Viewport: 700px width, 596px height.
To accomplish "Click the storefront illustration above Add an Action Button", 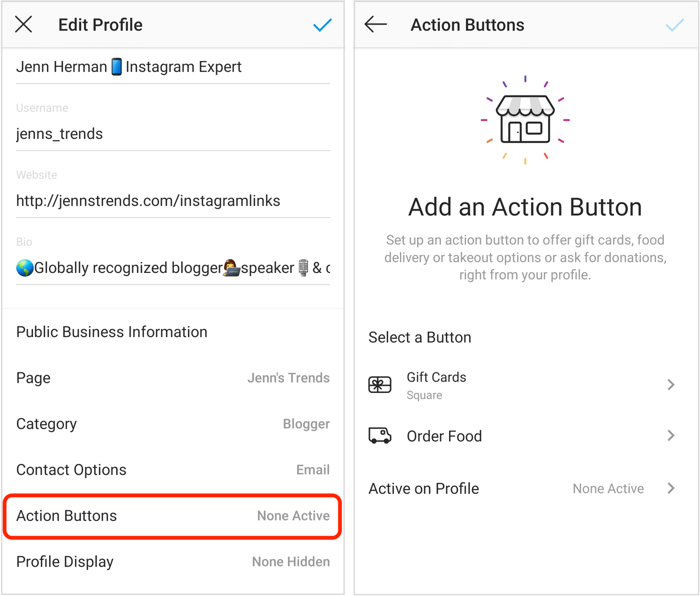I will point(524,120).
